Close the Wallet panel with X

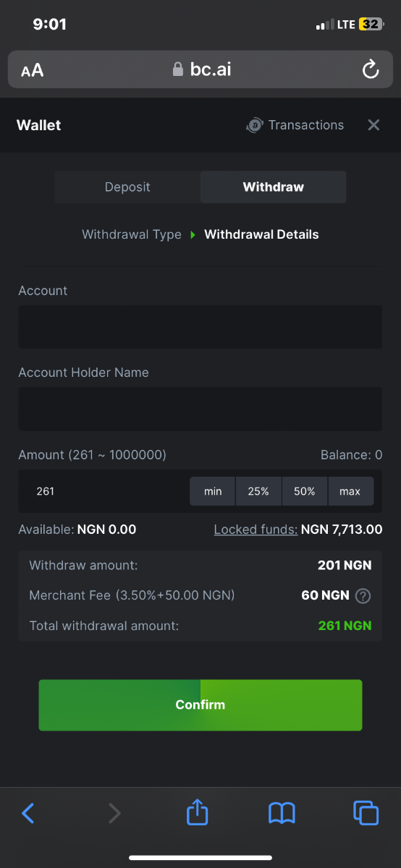(x=373, y=125)
